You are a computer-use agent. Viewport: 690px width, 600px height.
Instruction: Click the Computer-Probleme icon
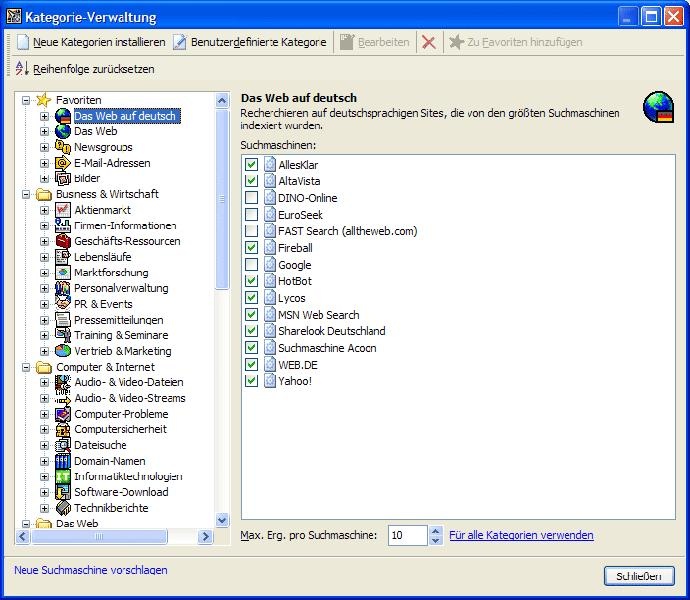[63, 414]
